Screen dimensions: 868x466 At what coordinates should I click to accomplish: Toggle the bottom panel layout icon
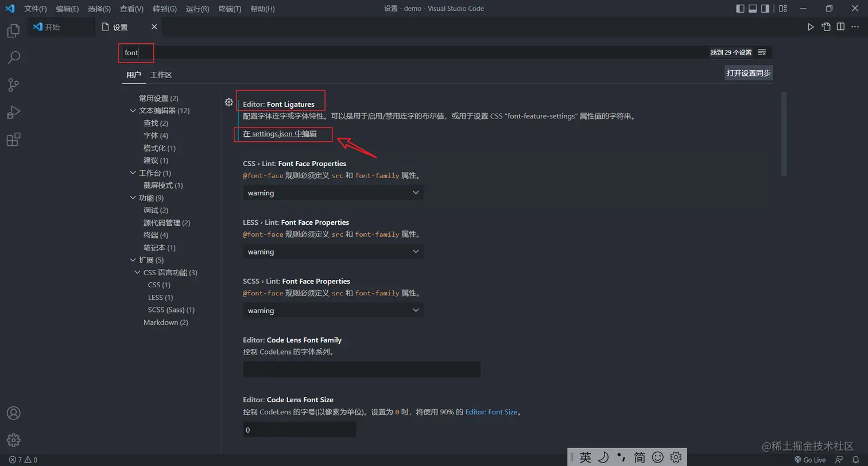753,9
